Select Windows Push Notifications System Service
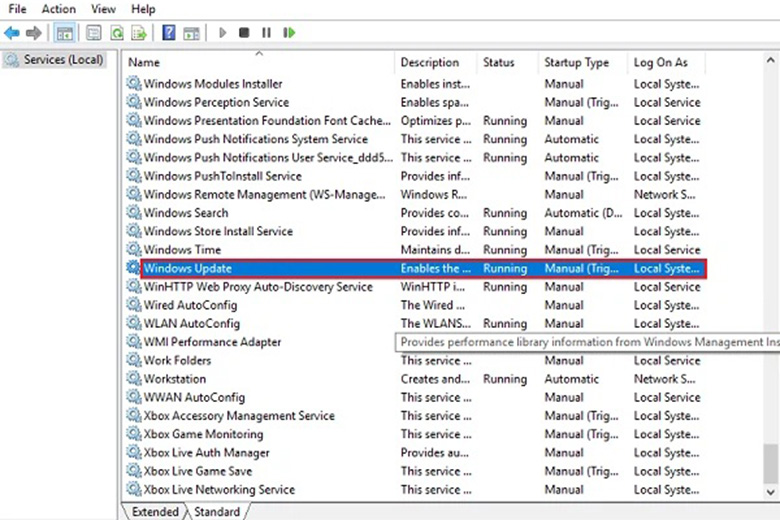 (256, 139)
